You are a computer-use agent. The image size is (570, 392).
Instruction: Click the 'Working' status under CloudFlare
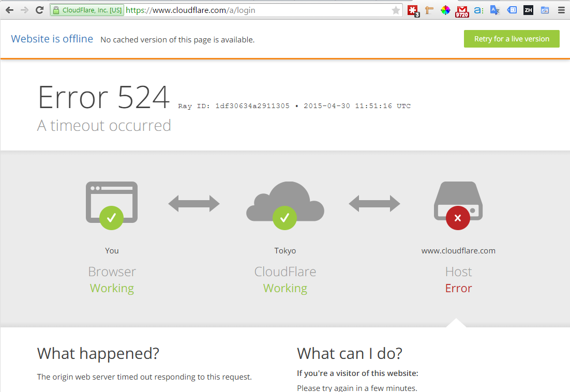pyautogui.click(x=285, y=288)
